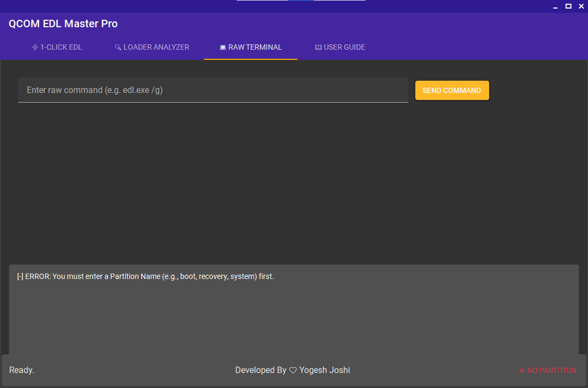Screen dimensions: 588x388
Task: Click the QCOM EDL Master Pro title
Action: pos(63,24)
